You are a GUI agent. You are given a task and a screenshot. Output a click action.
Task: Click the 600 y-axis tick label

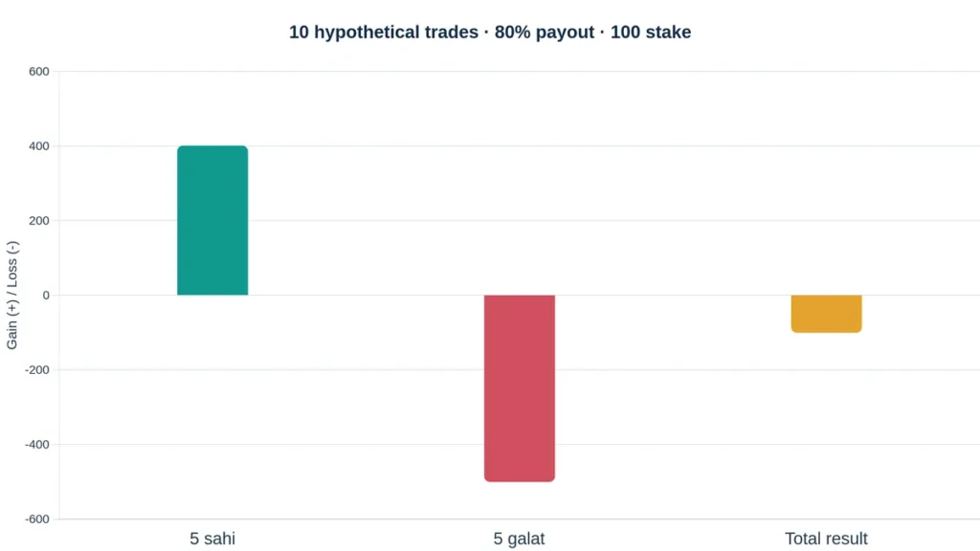38,72
